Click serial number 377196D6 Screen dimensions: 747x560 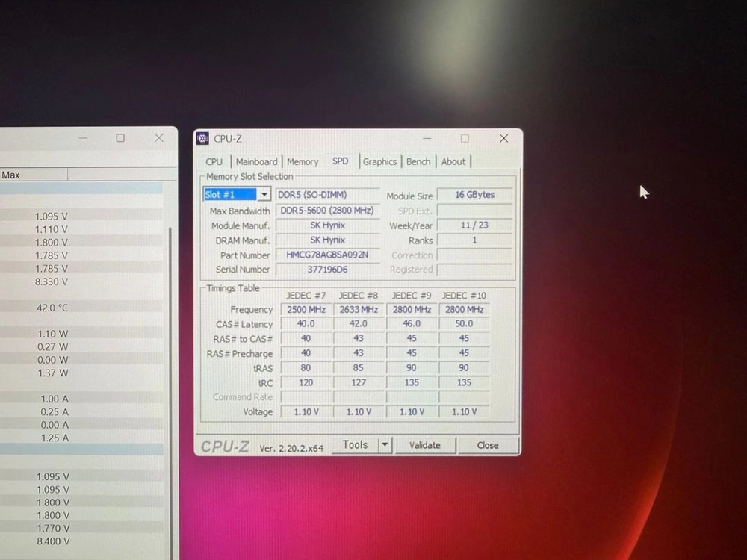tap(327, 270)
